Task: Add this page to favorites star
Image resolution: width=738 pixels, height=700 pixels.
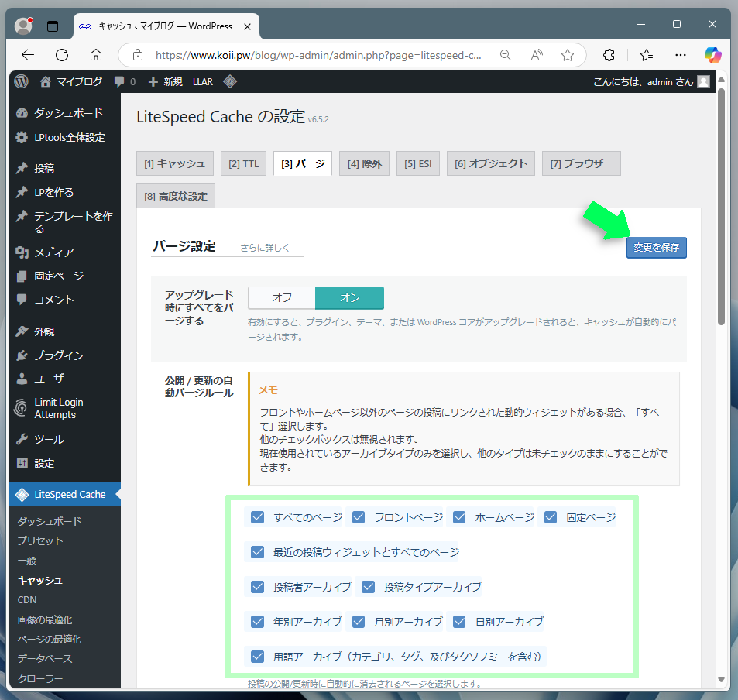Action: pos(568,55)
